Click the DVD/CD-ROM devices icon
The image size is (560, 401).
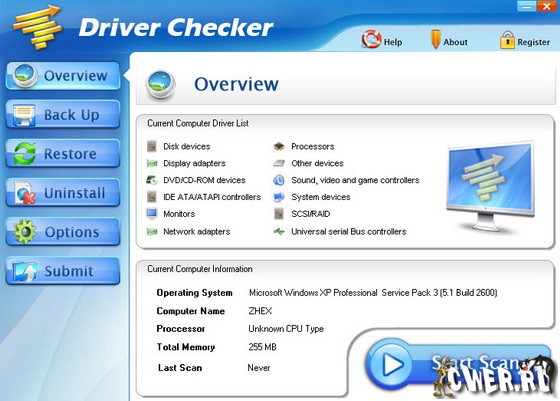152,180
